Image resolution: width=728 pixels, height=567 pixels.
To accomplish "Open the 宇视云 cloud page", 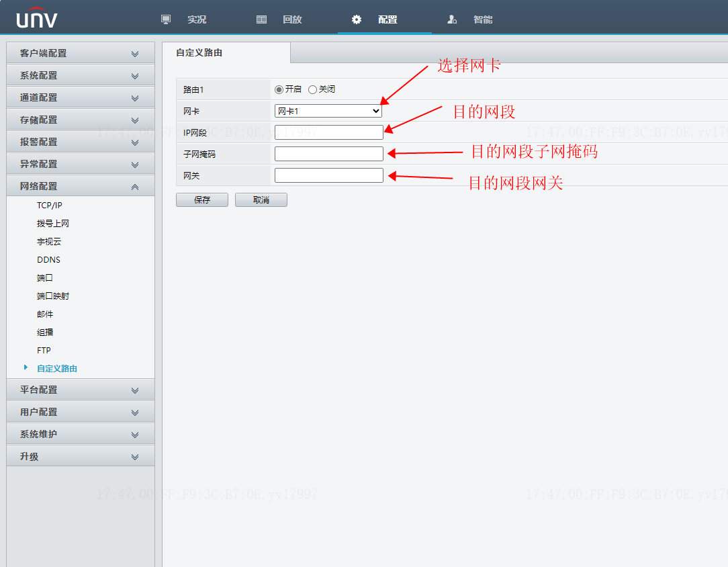I will (49, 241).
